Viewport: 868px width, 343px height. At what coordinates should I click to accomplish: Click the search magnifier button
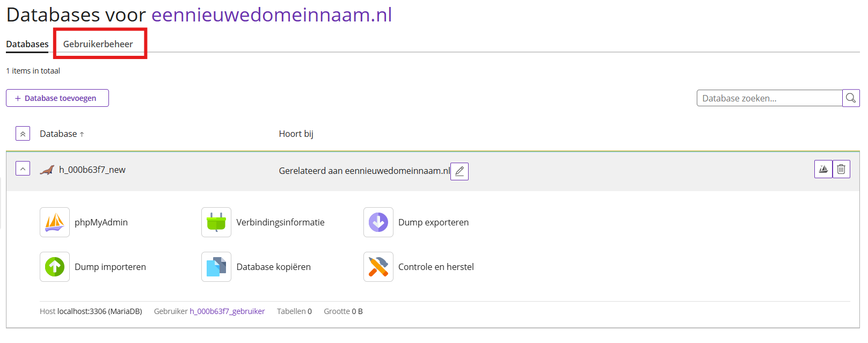click(x=851, y=98)
